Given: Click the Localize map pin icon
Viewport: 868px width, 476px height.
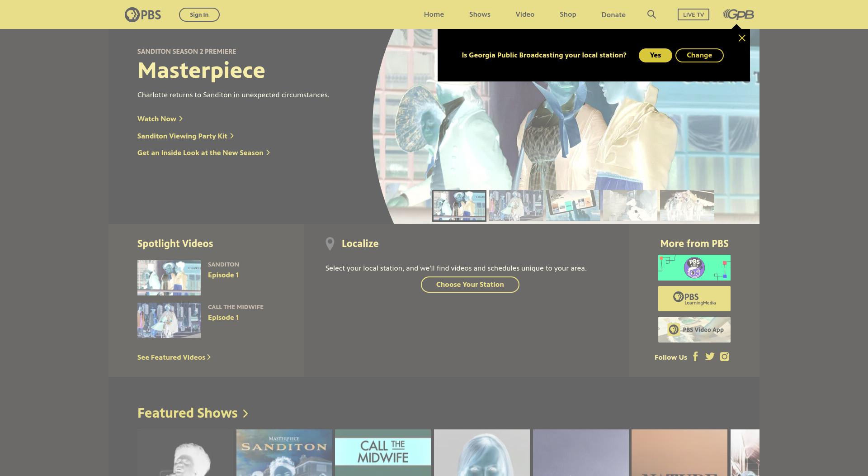Looking at the screenshot, I should pyautogui.click(x=330, y=244).
